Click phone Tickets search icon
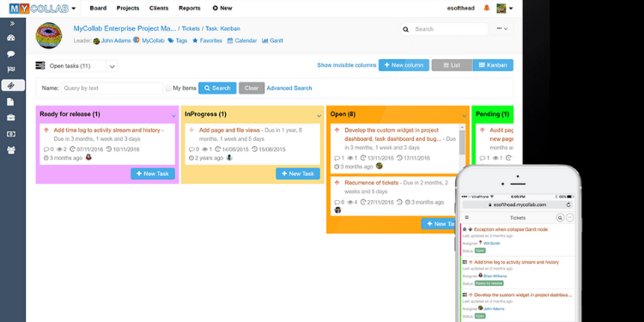This screenshot has height=322, width=644. (x=560, y=218)
